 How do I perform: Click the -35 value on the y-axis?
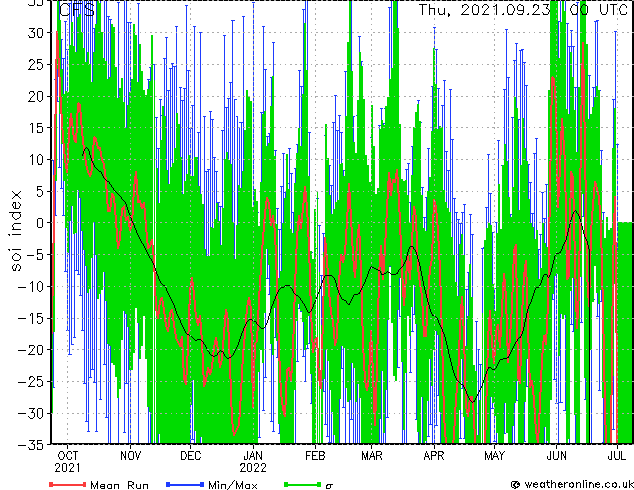(x=31, y=445)
